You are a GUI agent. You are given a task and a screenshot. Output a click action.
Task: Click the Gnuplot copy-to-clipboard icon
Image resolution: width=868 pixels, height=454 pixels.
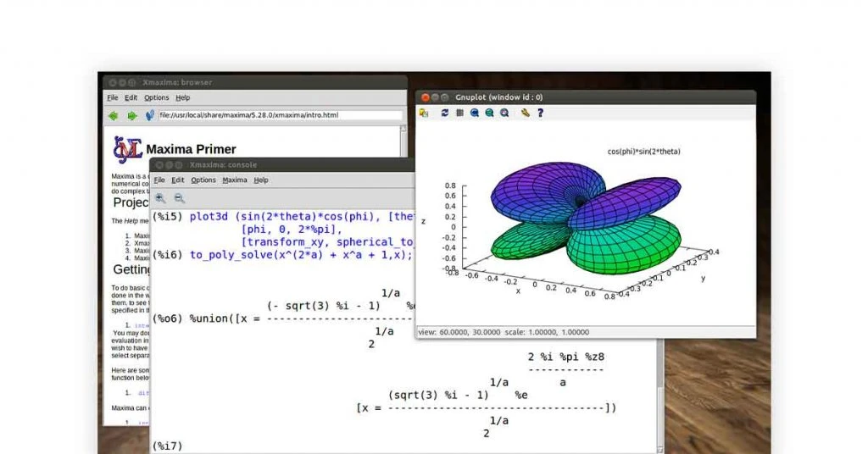click(x=424, y=113)
